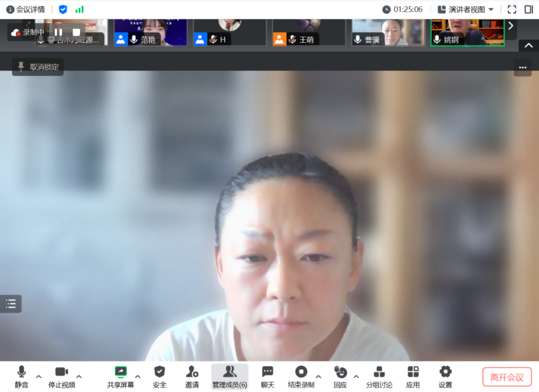Open 邀请 invite participants
Image resolution: width=539 pixels, height=392 pixels.
coord(192,377)
